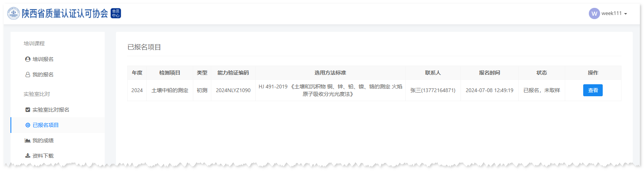
Task: Click the 能力验证编码 column header
Action: 233,73
